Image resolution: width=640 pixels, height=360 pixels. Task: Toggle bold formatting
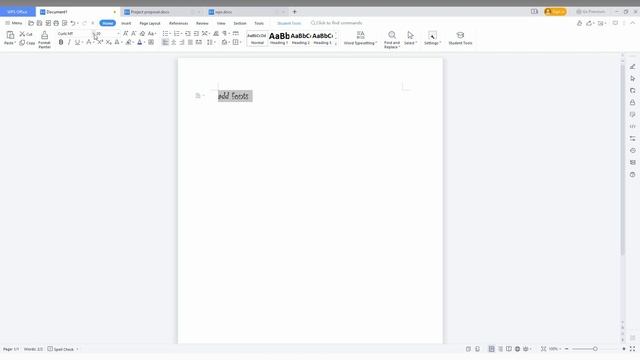tap(61, 42)
